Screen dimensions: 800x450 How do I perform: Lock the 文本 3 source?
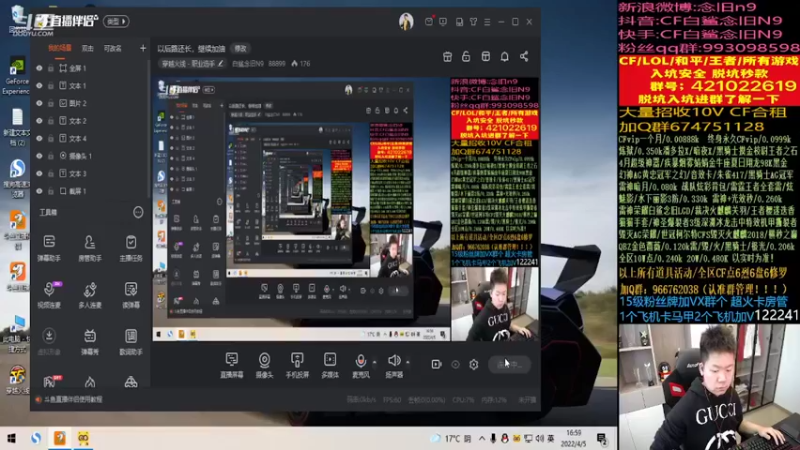point(51,173)
